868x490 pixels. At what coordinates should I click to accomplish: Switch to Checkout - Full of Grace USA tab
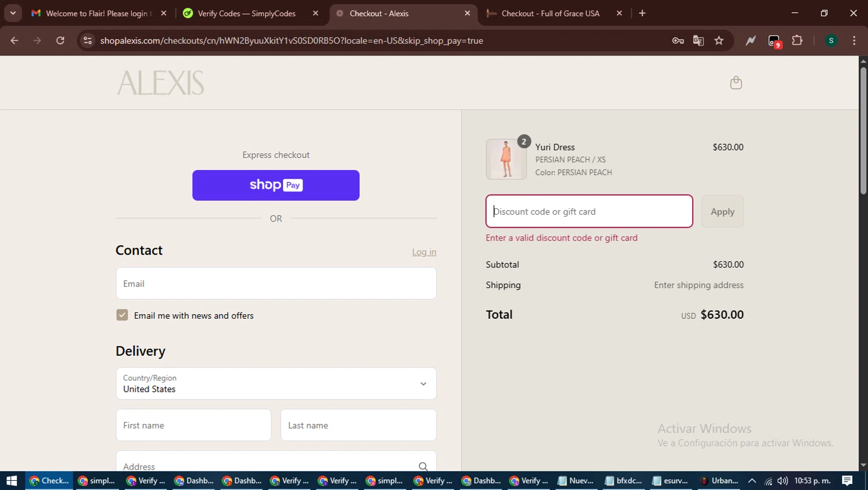point(555,13)
